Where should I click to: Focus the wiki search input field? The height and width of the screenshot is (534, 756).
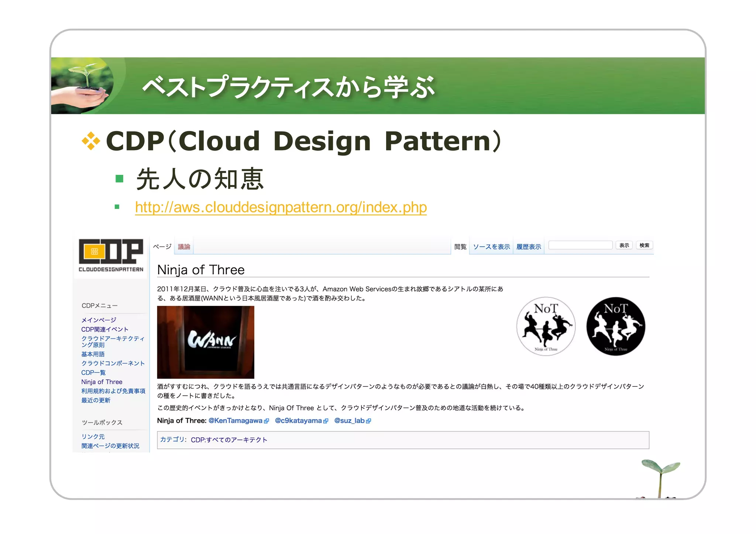[580, 245]
